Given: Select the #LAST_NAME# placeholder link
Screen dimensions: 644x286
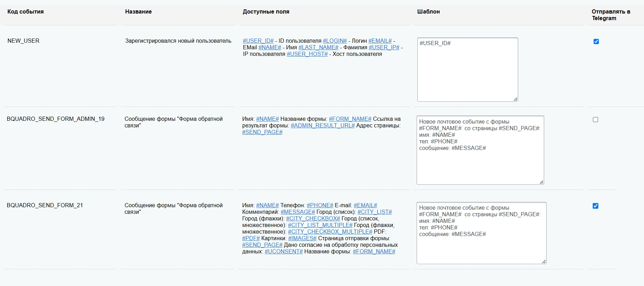Looking at the screenshot, I should (x=318, y=48).
